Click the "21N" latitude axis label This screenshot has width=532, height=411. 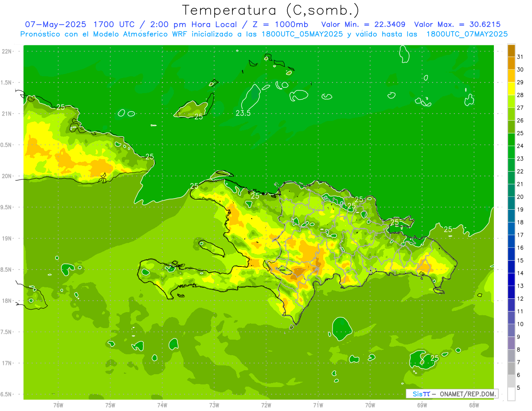pyautogui.click(x=7, y=114)
